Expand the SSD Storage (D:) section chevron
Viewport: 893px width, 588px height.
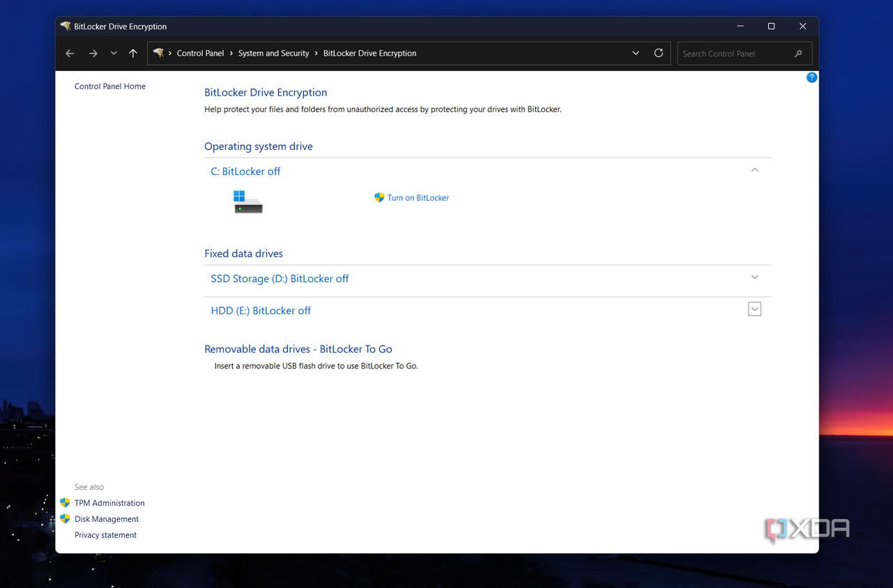[x=754, y=277]
